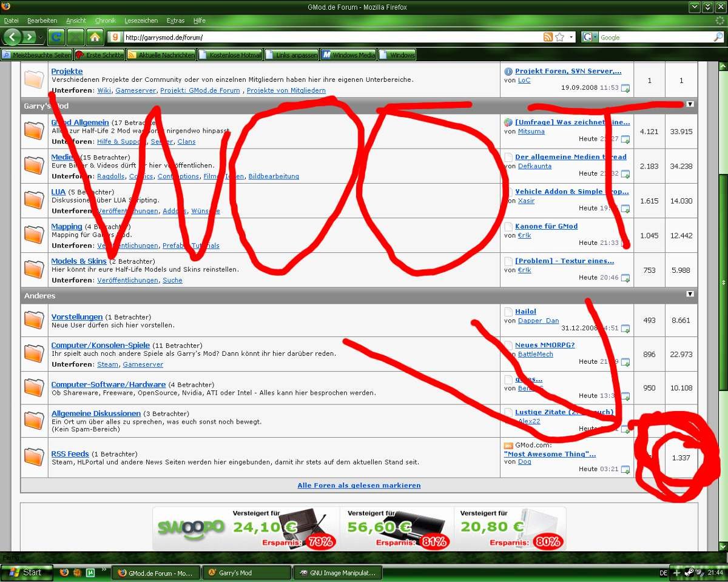
Task: Open the Windows Media bookmark
Action: coord(348,55)
